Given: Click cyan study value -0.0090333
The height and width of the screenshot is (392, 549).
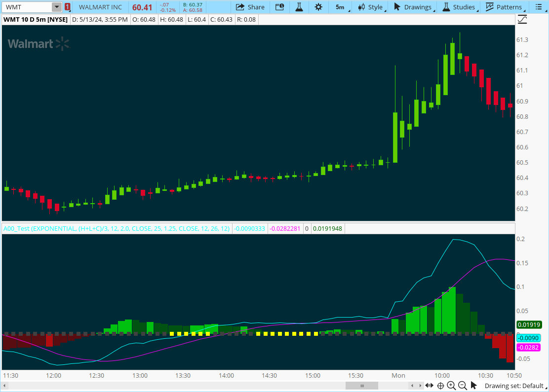Looking at the screenshot, I should click(250, 229).
